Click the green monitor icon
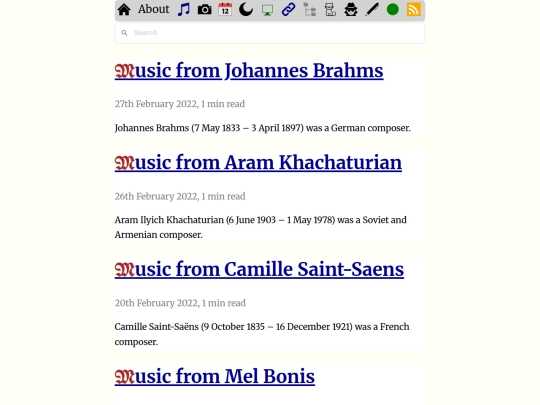The height and width of the screenshot is (405, 540). pos(267,10)
